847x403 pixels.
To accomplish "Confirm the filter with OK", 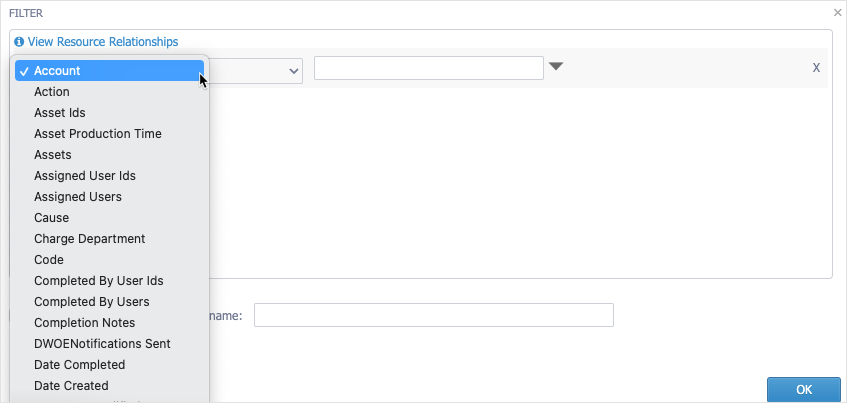I will tap(804, 389).
